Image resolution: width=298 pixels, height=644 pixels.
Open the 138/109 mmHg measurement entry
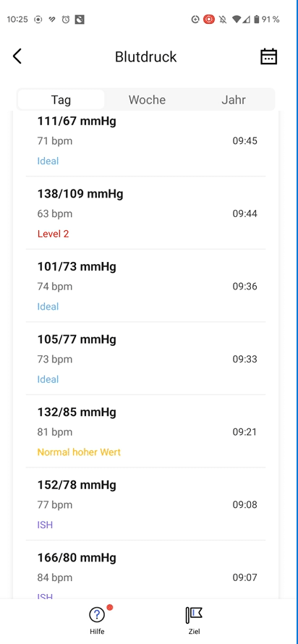[x=145, y=213]
